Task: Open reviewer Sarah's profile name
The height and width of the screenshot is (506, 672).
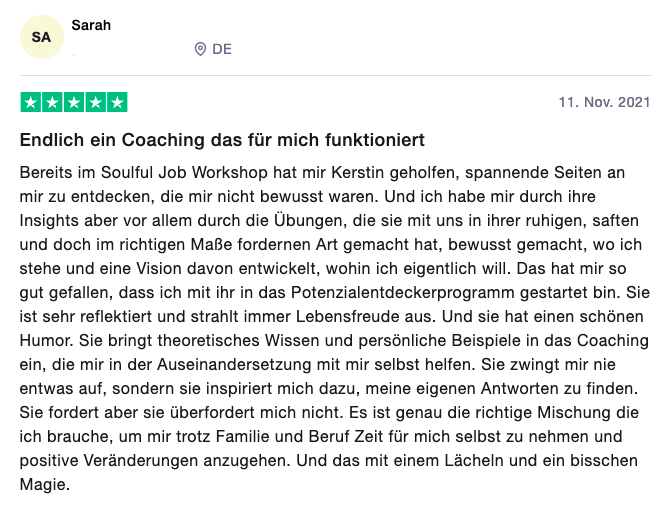Action: pyautogui.click(x=91, y=25)
